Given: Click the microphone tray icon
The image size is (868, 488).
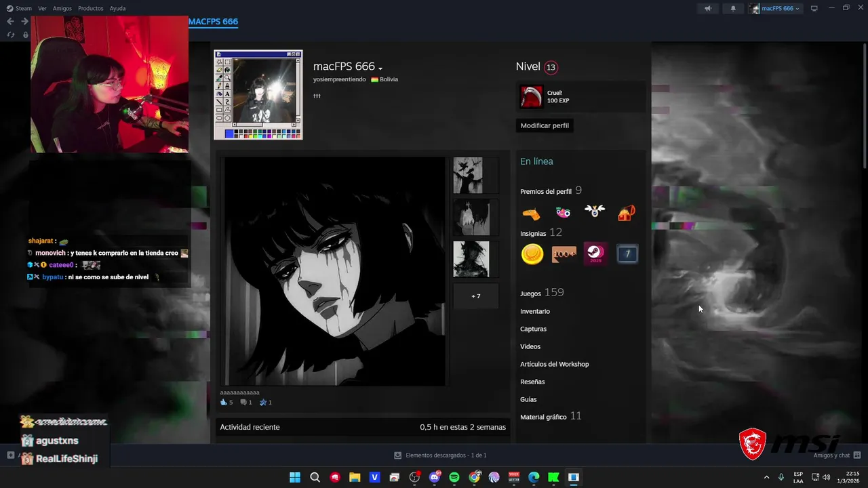Looking at the screenshot, I should [781, 477].
